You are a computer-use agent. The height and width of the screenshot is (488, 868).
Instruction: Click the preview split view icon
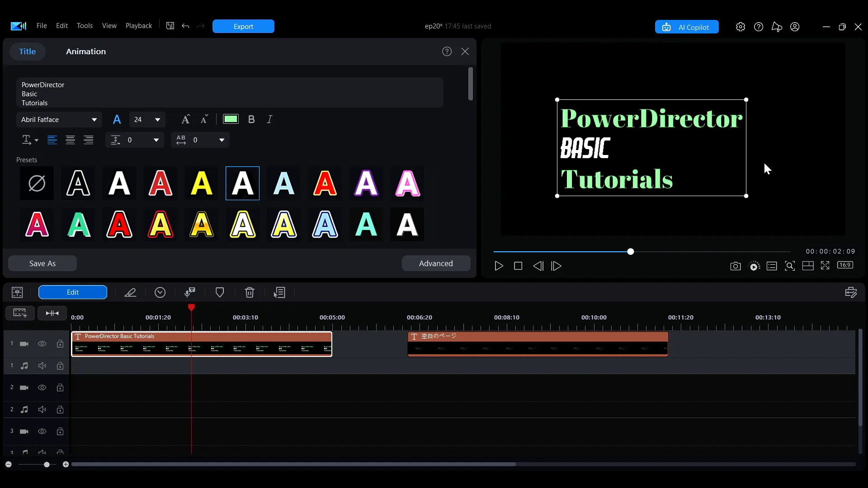808,266
